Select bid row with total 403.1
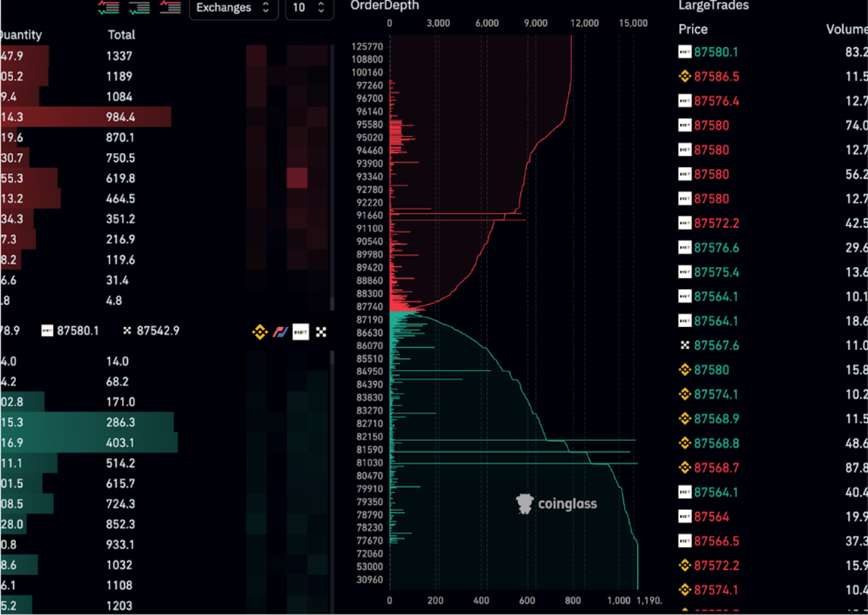 coord(89,443)
